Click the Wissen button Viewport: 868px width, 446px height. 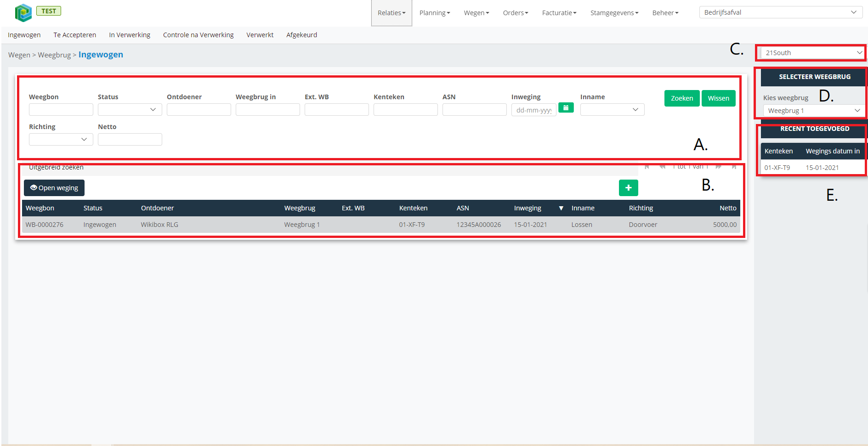[x=719, y=98]
